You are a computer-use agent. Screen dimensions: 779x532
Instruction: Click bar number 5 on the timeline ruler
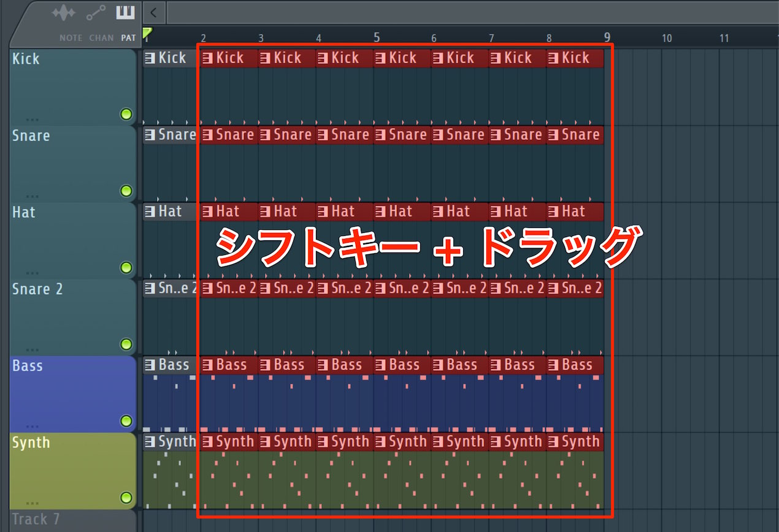(376, 37)
